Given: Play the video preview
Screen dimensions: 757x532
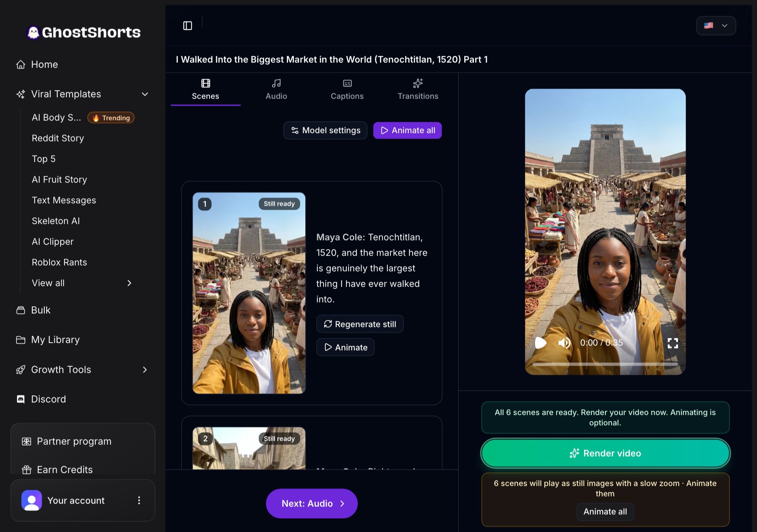Looking at the screenshot, I should 540,343.
